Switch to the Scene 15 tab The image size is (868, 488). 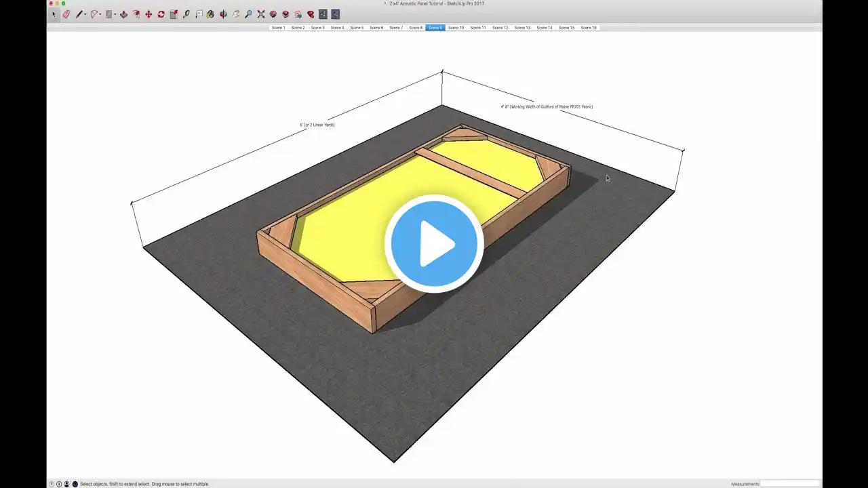click(566, 28)
